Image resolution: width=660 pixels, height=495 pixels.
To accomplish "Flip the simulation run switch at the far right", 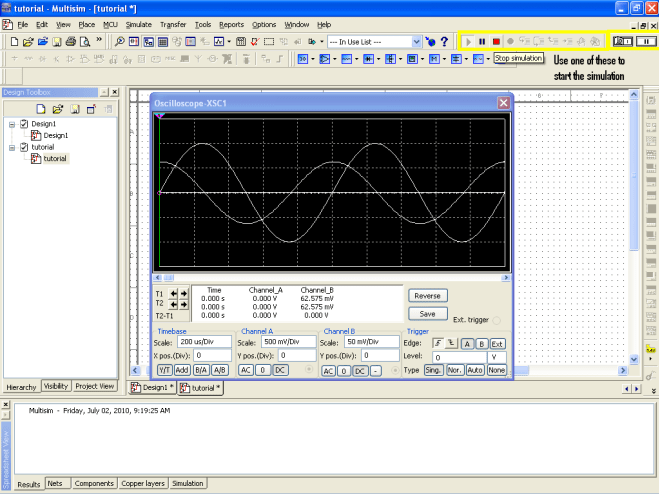I will click(623, 41).
